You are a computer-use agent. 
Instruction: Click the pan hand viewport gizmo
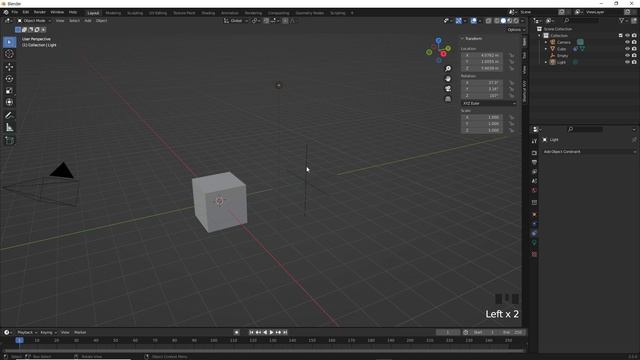pos(448,78)
